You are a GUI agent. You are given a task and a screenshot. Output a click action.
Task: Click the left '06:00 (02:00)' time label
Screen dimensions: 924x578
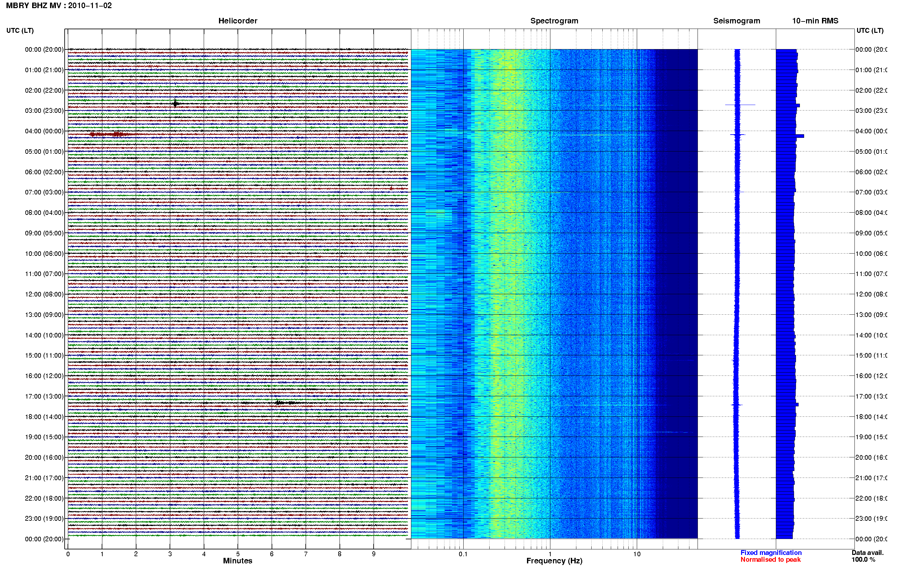[x=44, y=172]
